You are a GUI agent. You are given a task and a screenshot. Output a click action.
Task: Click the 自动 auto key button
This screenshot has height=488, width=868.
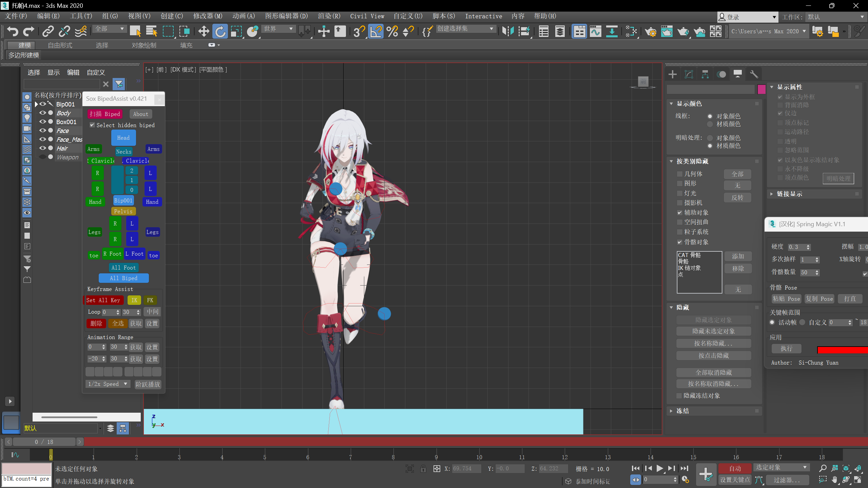735,468
